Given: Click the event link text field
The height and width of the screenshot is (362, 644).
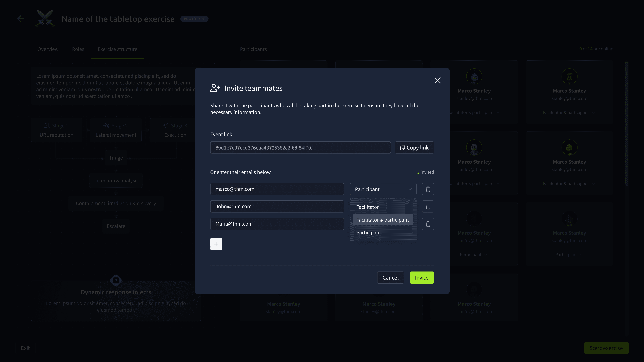Looking at the screenshot, I should pos(300,147).
